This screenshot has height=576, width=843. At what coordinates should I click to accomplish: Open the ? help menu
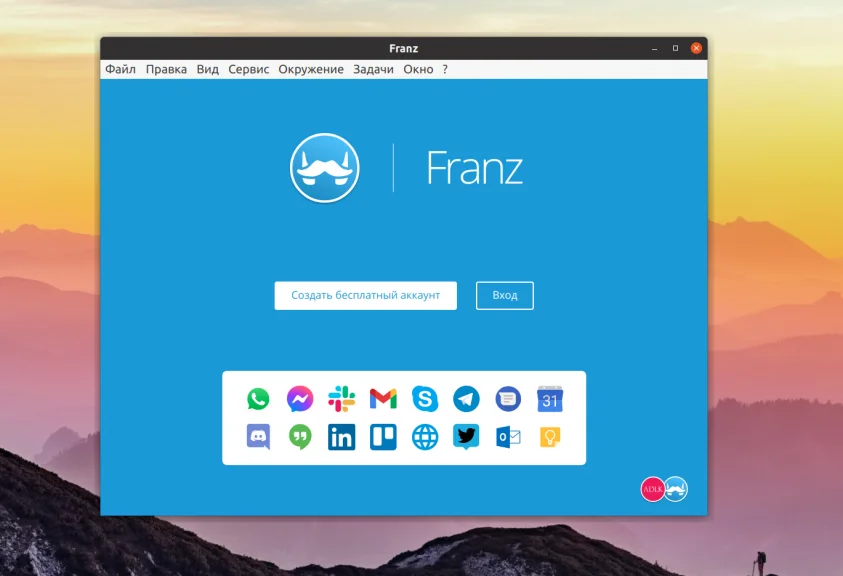445,69
